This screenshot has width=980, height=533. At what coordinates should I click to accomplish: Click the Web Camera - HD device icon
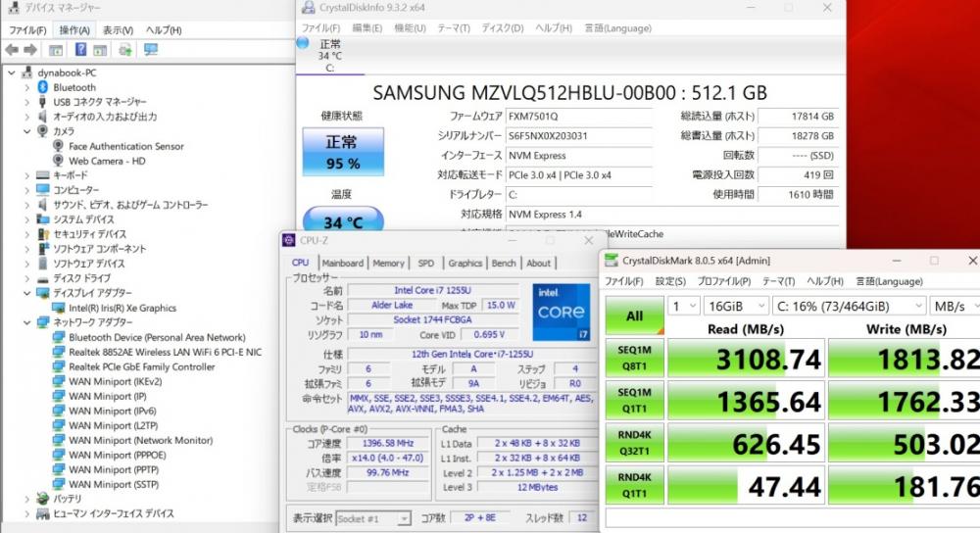58,161
